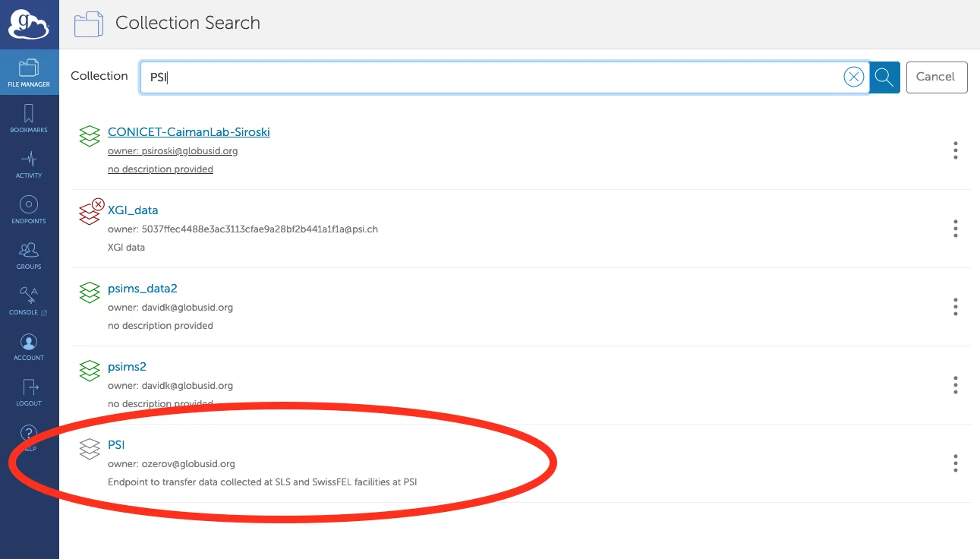Go to Activity in sidebar
The height and width of the screenshot is (559, 980).
pos(29,164)
